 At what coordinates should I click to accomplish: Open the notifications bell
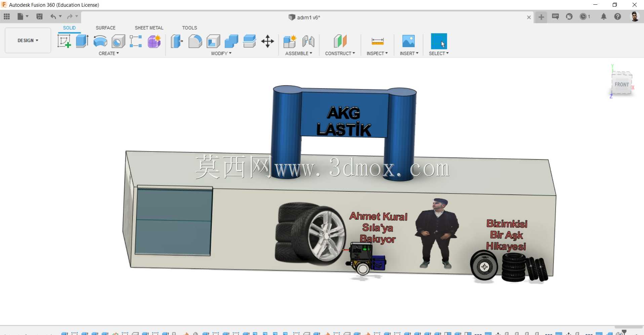click(x=604, y=16)
